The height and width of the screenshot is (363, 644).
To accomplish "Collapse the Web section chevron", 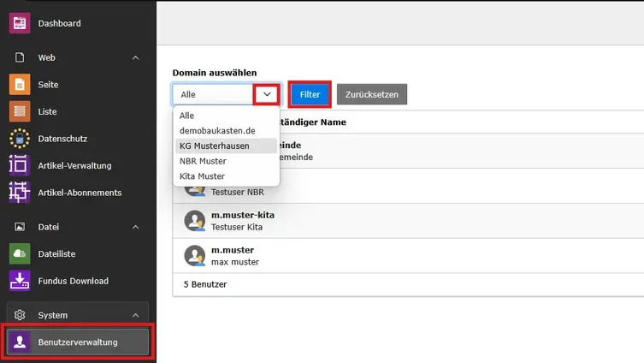I will 135,57.
